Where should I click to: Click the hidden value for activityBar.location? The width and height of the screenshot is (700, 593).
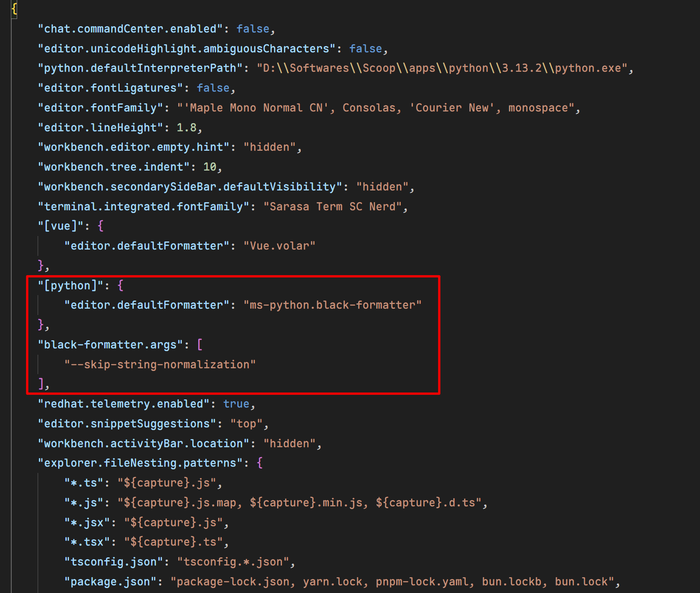[290, 443]
